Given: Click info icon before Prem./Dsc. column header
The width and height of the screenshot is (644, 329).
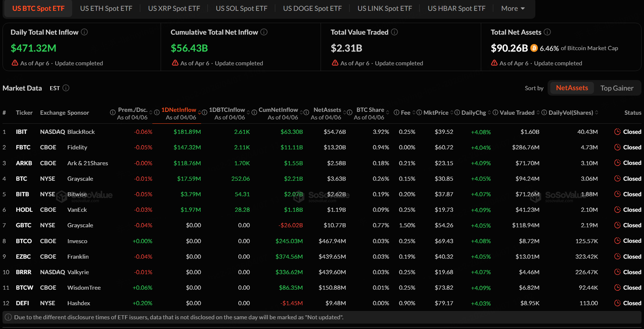Looking at the screenshot, I should click(x=113, y=113).
